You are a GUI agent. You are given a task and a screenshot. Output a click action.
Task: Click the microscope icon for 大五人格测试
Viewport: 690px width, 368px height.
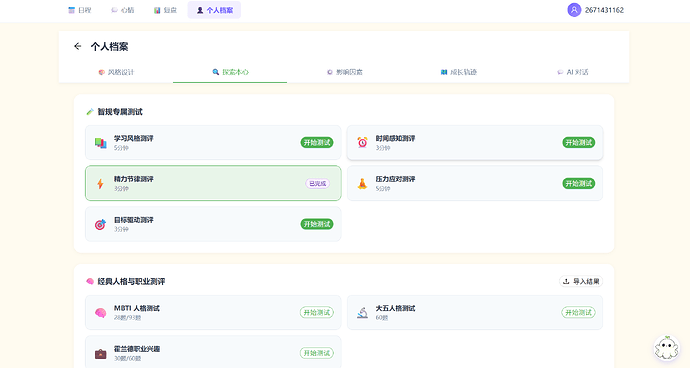coord(362,313)
